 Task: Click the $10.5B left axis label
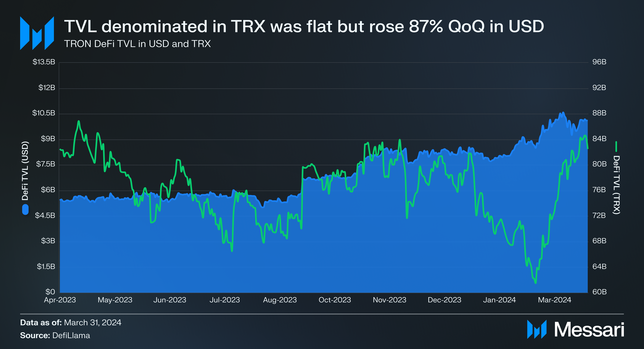44,113
